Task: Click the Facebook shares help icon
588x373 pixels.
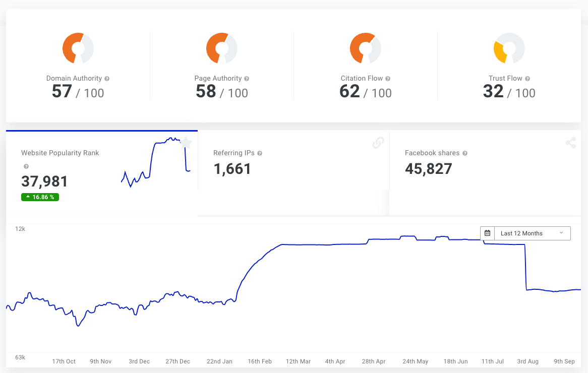Action: (464, 153)
